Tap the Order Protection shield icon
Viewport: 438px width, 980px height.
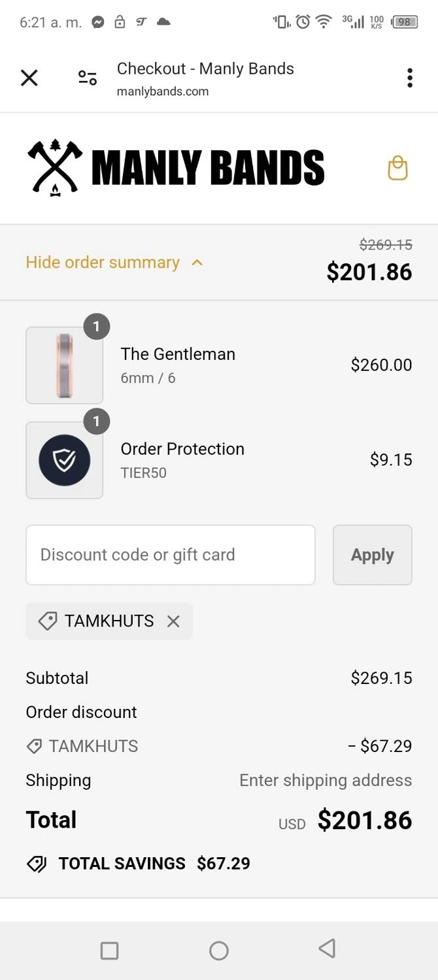(64, 460)
